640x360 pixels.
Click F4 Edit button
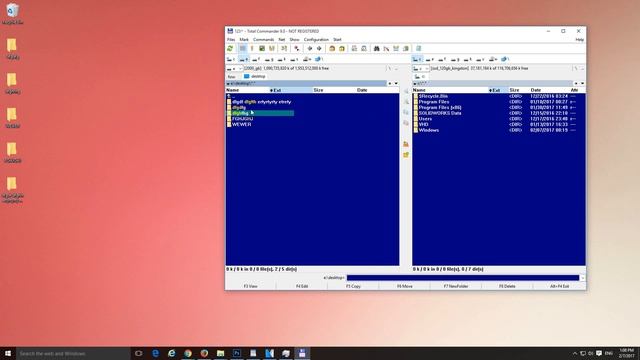302,287
